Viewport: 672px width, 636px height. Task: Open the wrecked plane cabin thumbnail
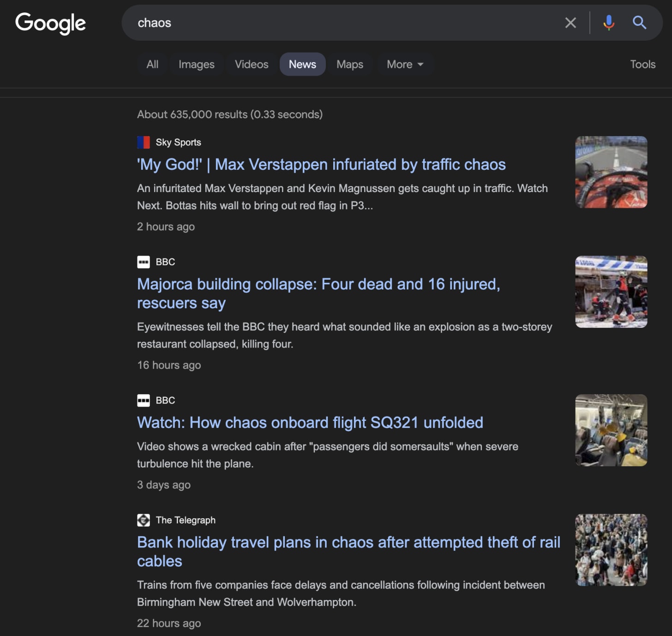(x=611, y=430)
